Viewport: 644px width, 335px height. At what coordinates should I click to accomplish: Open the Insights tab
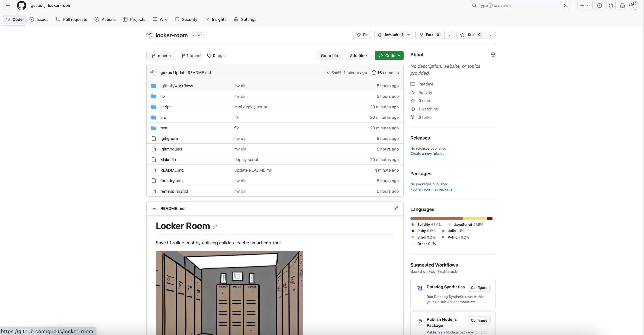tap(215, 19)
